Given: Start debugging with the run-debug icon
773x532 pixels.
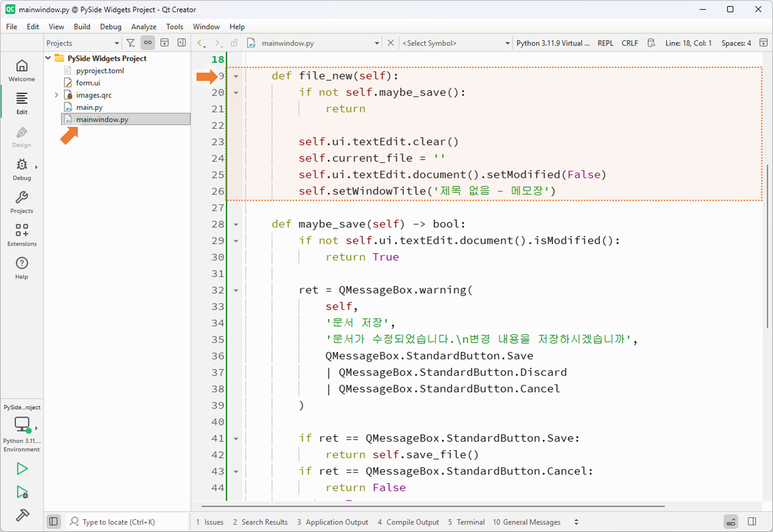Looking at the screenshot, I should tap(22, 492).
